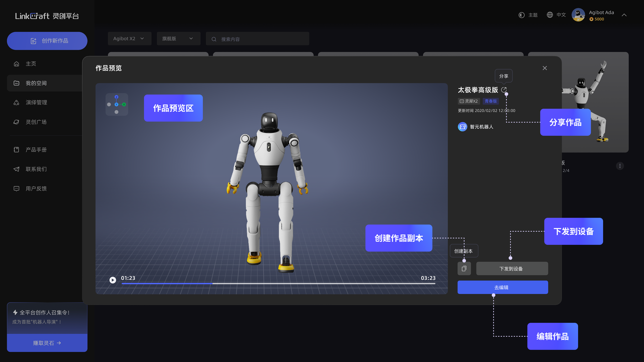Click the 3D axis orientation gizmo
This screenshot has width=644, height=362.
tap(116, 104)
